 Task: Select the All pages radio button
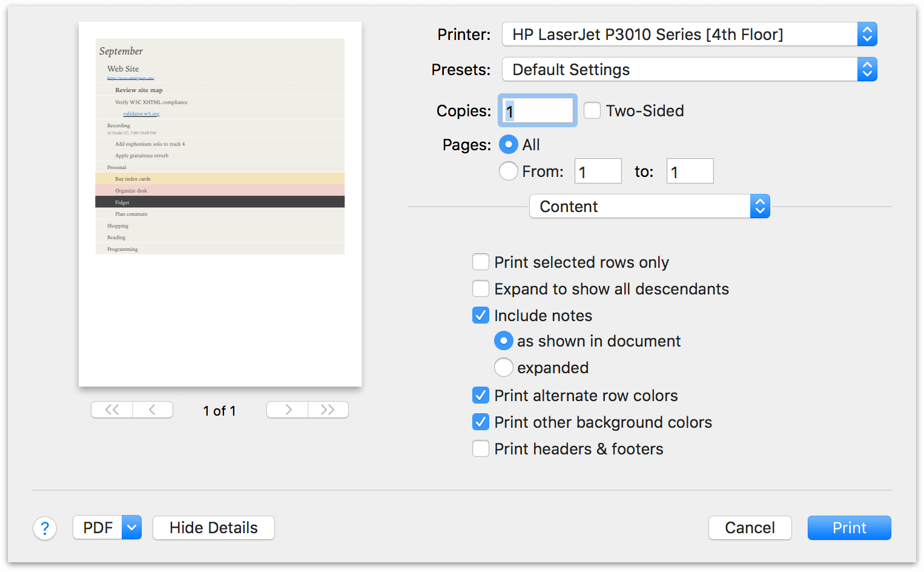click(509, 144)
